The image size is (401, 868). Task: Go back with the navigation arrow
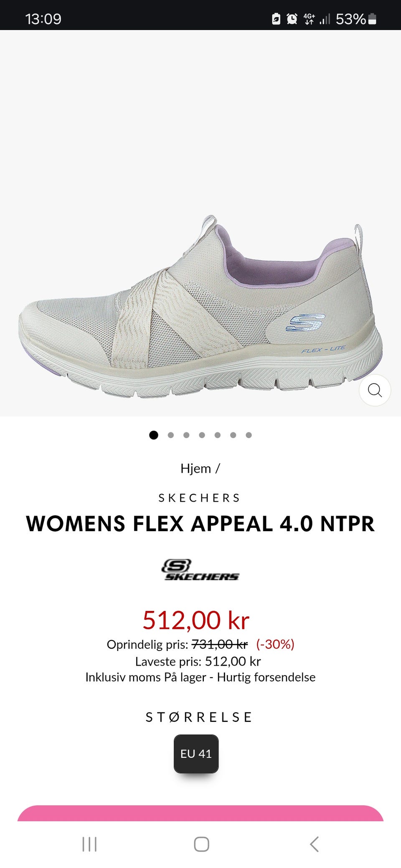coord(314,844)
